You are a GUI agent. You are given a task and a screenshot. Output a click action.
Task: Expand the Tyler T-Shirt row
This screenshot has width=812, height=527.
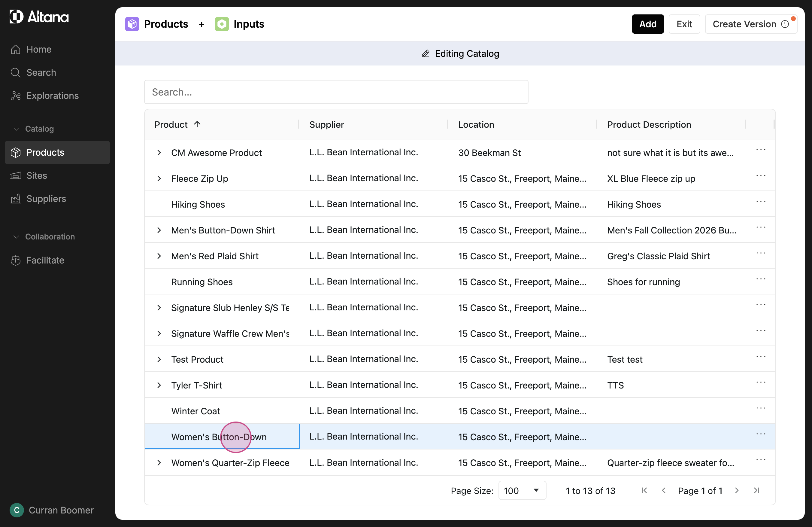point(159,385)
